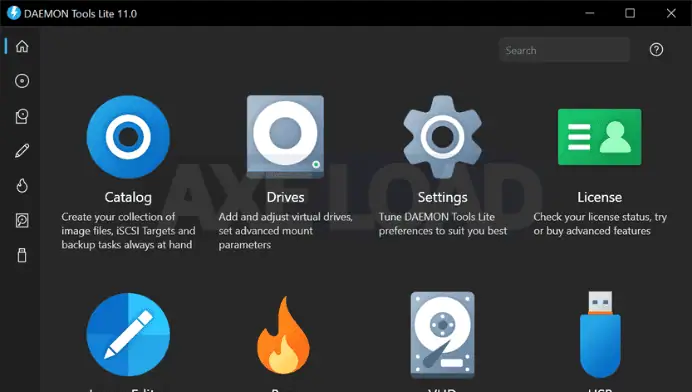
Task: Minimize the DAEMON Tools window
Action: 590,13
